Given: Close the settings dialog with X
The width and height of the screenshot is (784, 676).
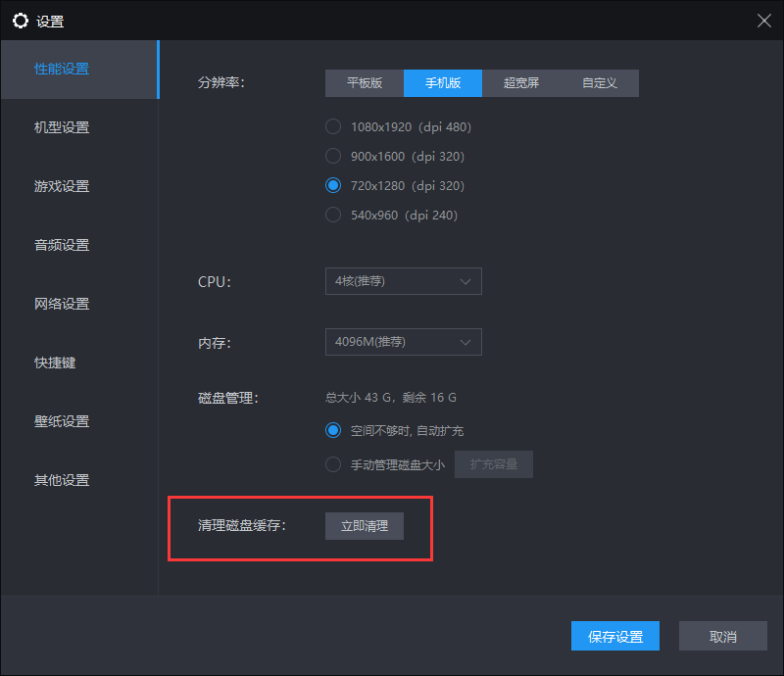Looking at the screenshot, I should tap(764, 21).
